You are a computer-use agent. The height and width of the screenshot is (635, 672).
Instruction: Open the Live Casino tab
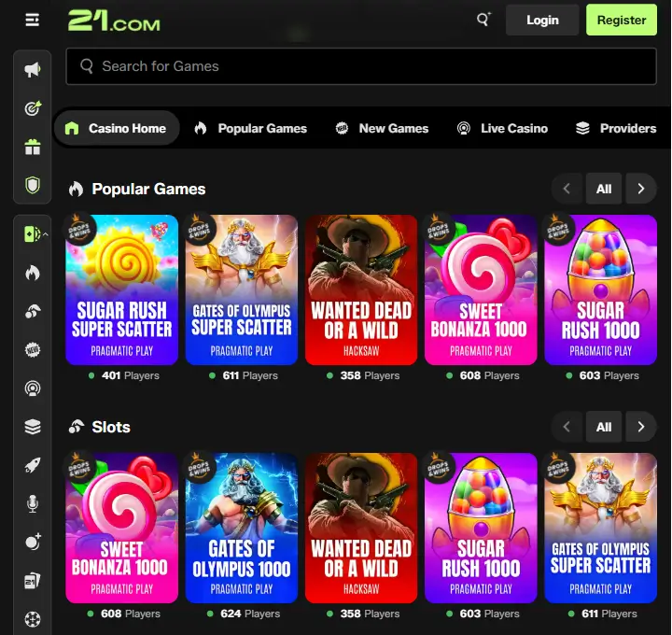[502, 128]
